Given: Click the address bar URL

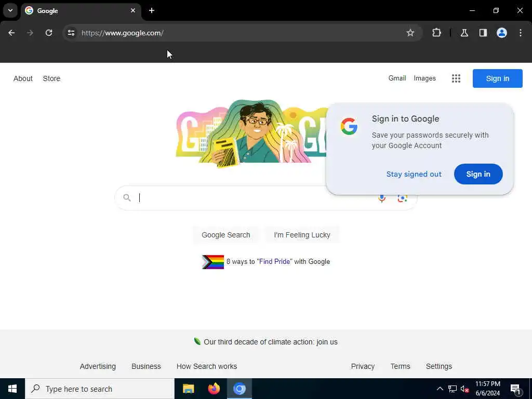Looking at the screenshot, I should 123,33.
